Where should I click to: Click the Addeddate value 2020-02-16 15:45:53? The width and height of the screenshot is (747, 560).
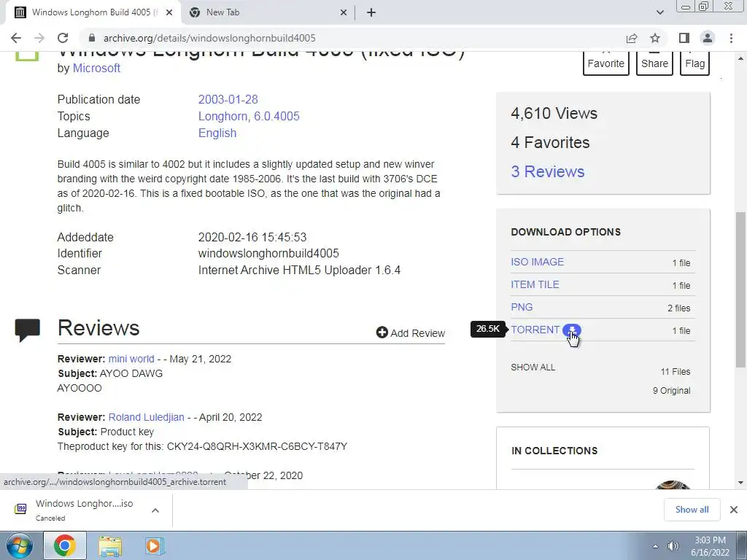pyautogui.click(x=252, y=237)
